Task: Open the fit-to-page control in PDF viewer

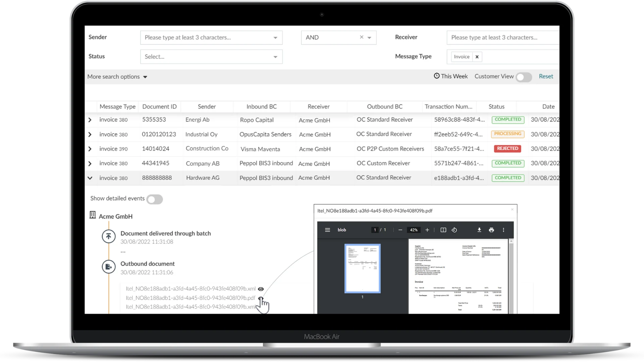Action: [x=443, y=230]
